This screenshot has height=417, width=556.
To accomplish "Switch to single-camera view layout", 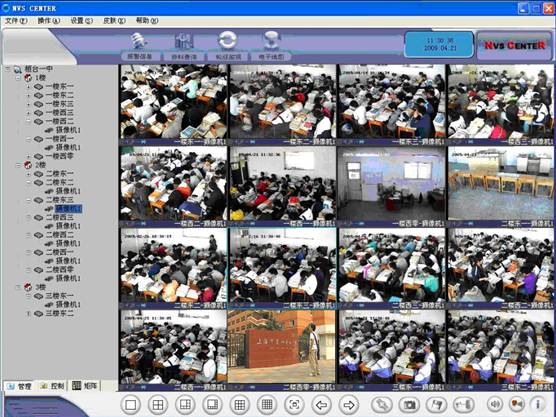I will coord(131,405).
